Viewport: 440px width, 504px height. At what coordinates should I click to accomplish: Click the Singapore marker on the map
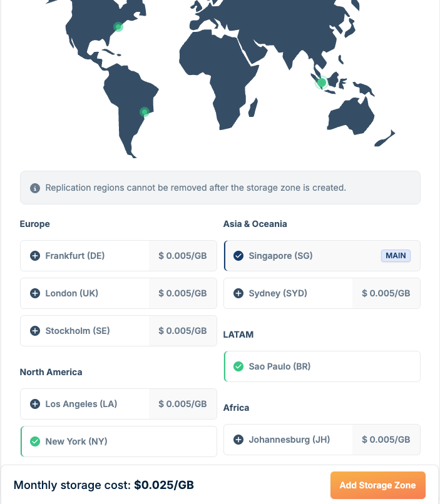pyautogui.click(x=322, y=82)
